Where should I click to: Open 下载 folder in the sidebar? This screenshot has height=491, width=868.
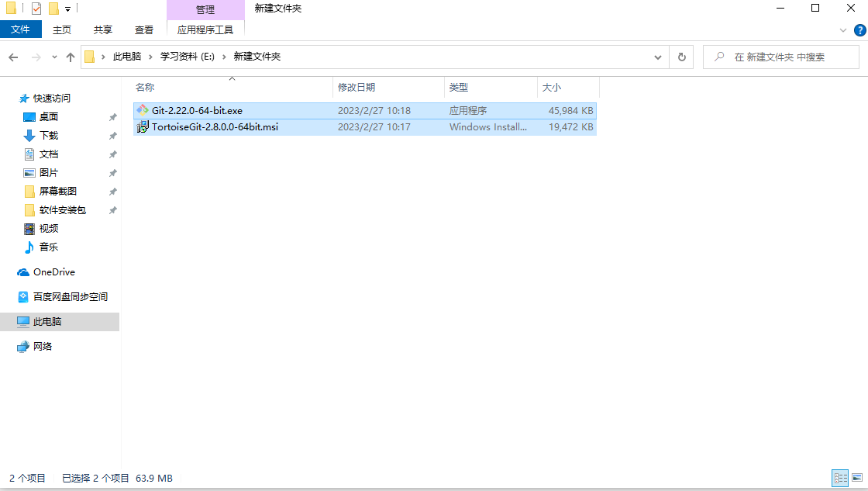[49, 136]
